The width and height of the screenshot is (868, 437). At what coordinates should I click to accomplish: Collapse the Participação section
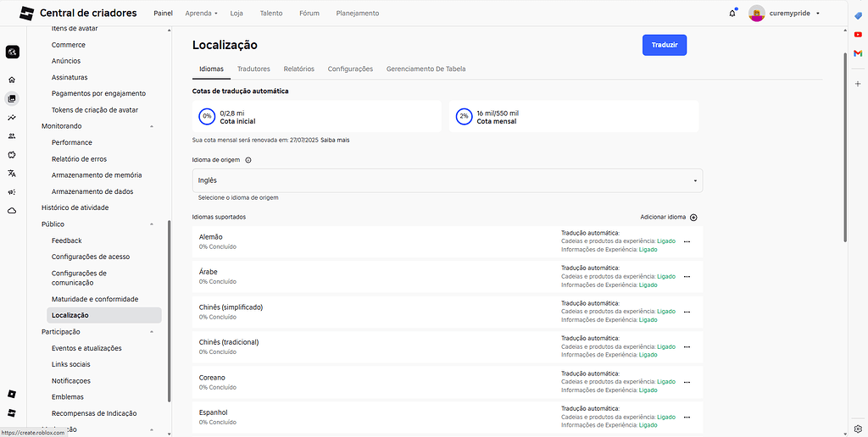coord(152,332)
